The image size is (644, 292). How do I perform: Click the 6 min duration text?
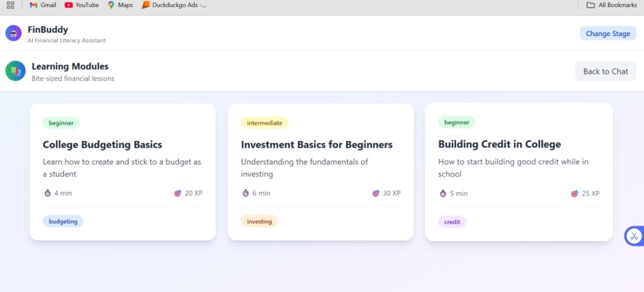(x=261, y=193)
